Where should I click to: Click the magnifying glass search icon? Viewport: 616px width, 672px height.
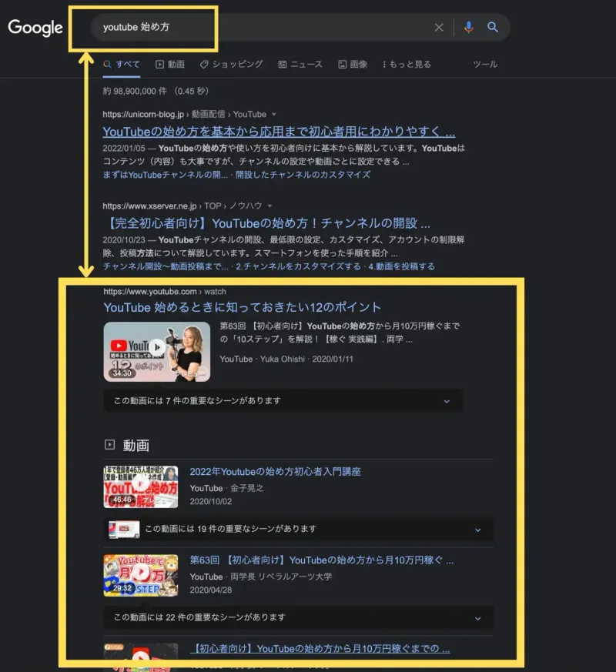click(x=493, y=28)
